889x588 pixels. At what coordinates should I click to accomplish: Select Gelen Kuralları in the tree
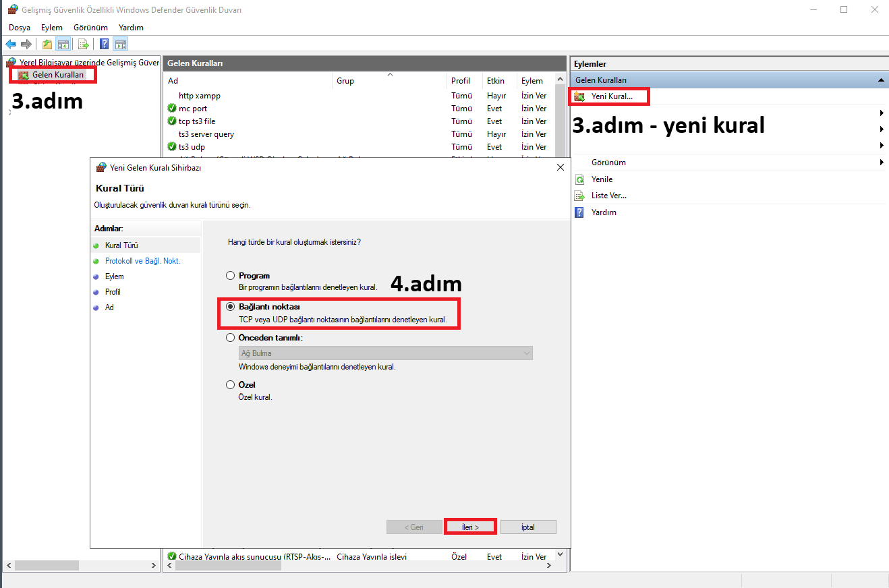pyautogui.click(x=57, y=75)
